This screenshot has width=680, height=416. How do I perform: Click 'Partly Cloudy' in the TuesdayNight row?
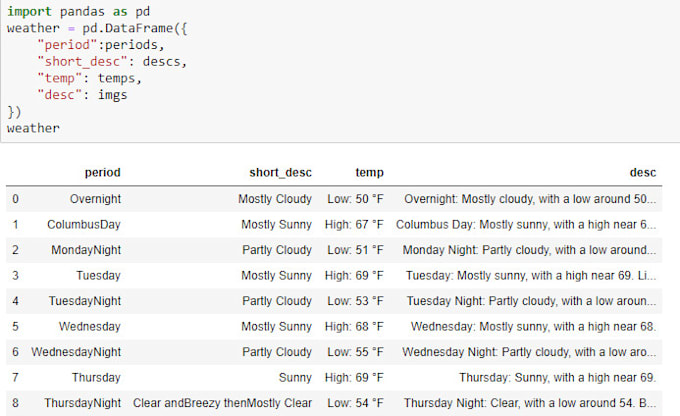pos(277,301)
